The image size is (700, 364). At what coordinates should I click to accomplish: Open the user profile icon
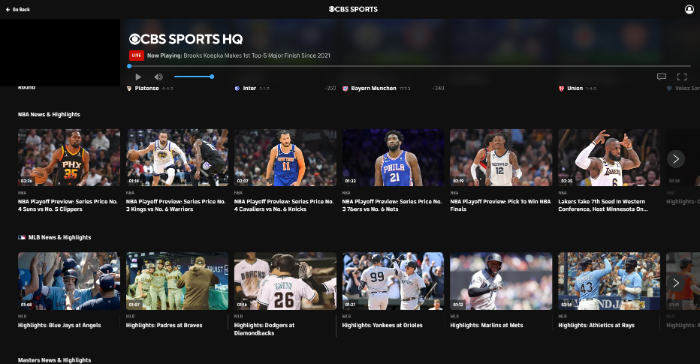pos(689,9)
